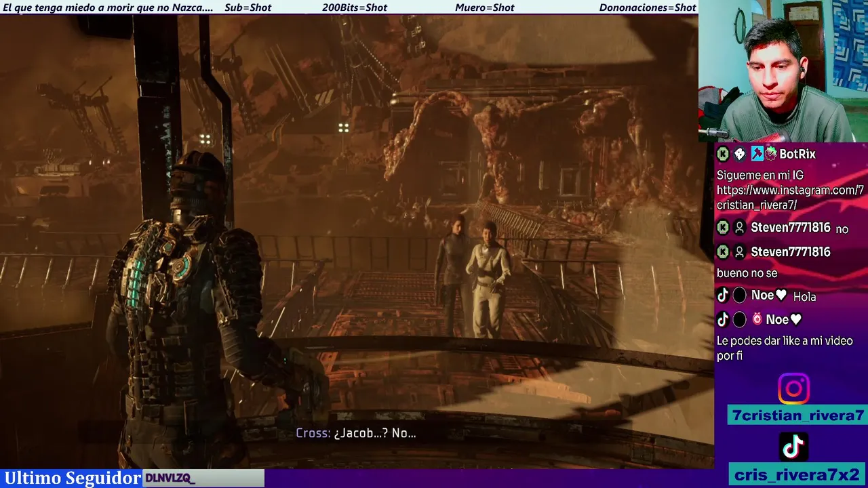This screenshot has height=488, width=868.
Task: Click the "Dononaciones=Shot" banner text
Action: (648, 7)
